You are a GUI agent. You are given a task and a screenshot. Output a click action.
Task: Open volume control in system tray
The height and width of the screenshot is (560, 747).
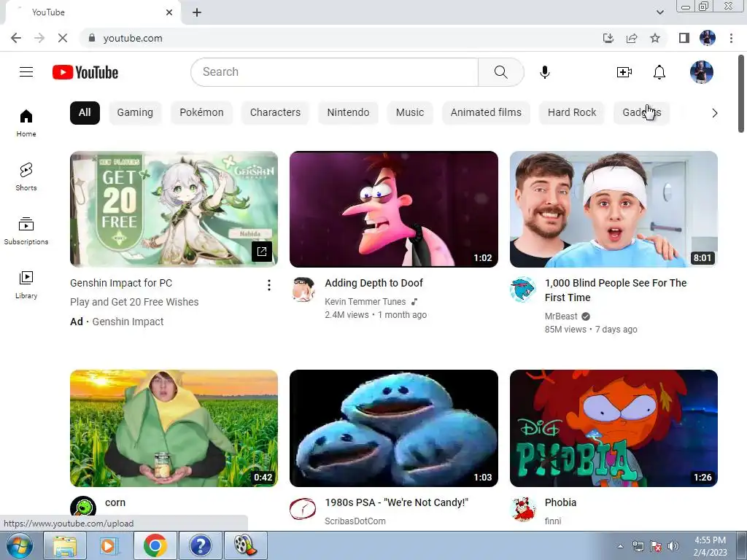point(673,546)
